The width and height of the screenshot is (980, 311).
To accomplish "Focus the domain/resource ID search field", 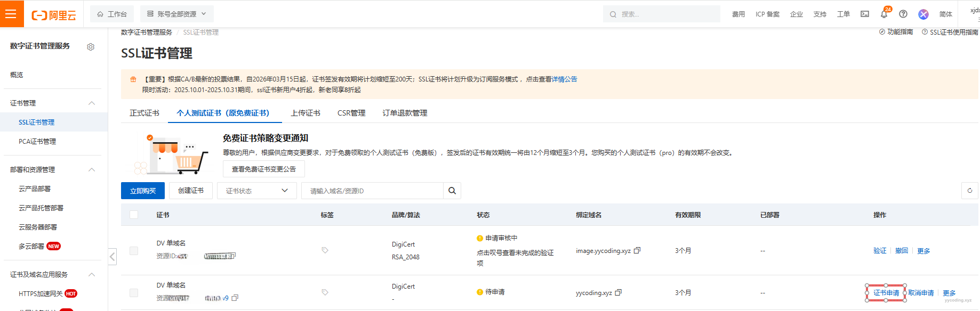I will coord(372,191).
